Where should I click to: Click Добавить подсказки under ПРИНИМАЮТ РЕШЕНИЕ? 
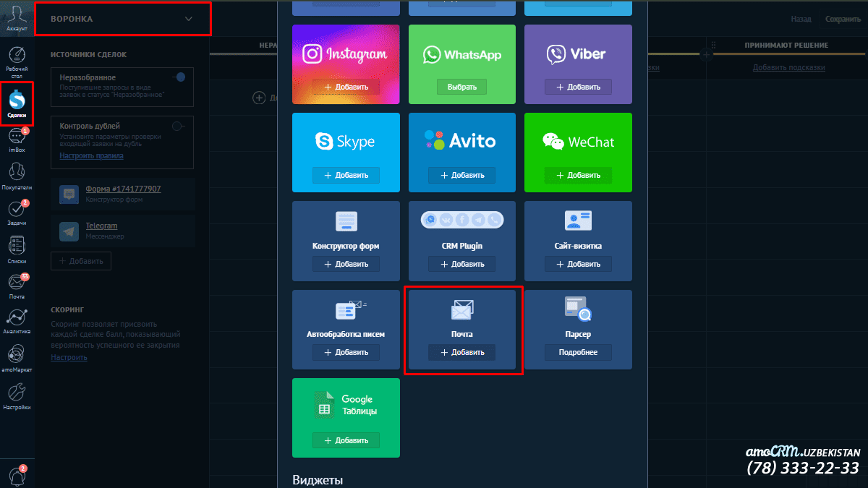click(x=788, y=67)
